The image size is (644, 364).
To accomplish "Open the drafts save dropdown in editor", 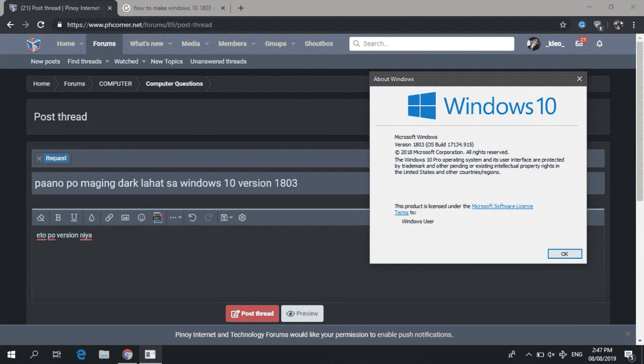I will 226,217.
